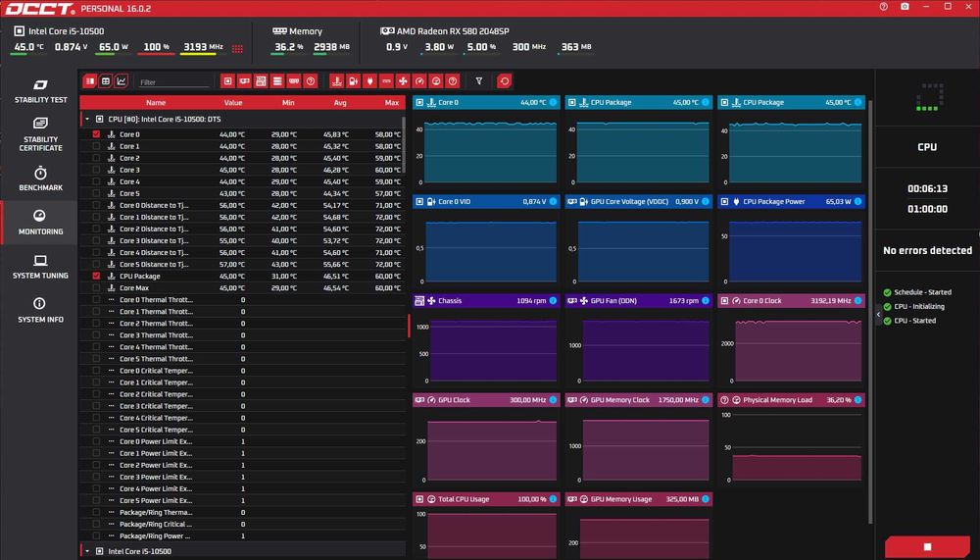Open the Monitoring section

40,223
